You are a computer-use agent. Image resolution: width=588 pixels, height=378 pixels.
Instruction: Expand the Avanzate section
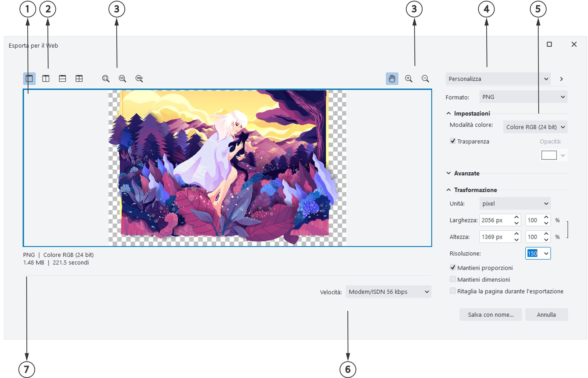[x=449, y=173]
